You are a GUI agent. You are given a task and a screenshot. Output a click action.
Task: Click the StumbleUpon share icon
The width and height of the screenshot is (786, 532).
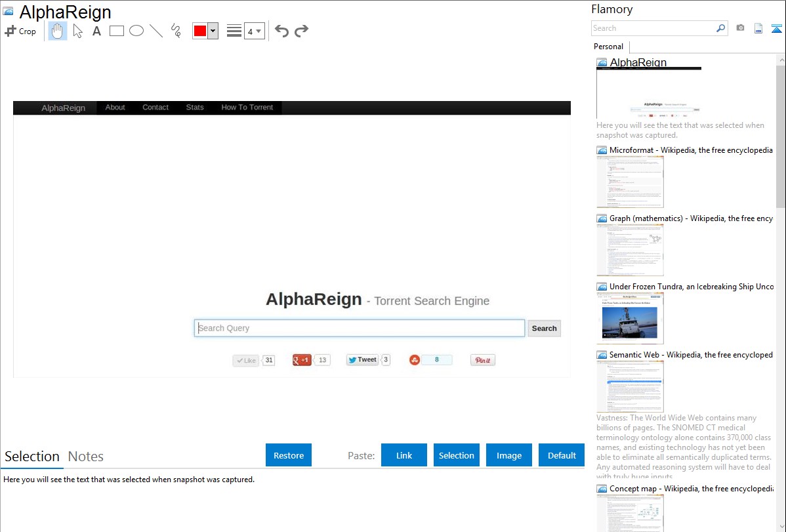[415, 360]
